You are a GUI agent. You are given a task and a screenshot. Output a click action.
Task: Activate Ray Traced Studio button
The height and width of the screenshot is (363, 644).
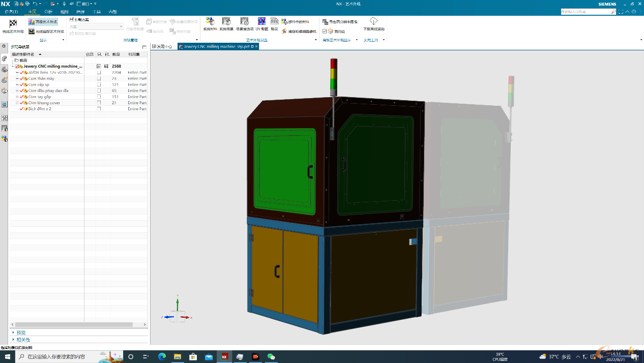point(46,32)
